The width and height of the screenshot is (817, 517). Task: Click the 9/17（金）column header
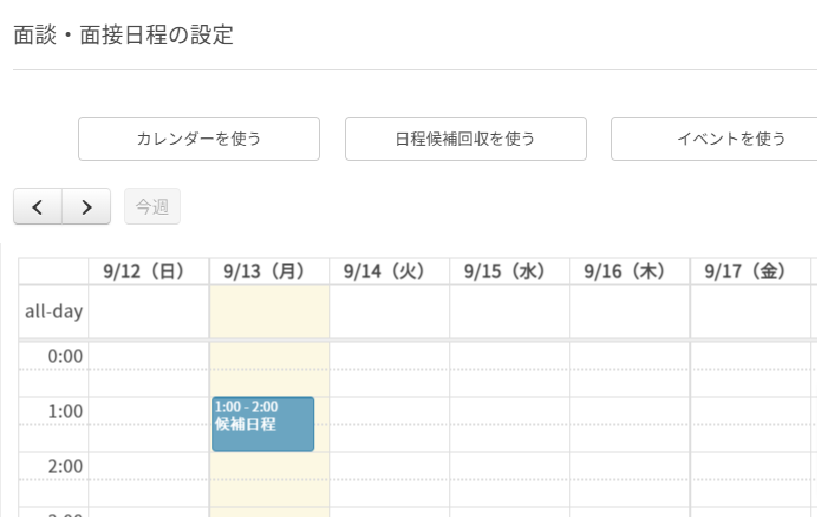pos(749,271)
